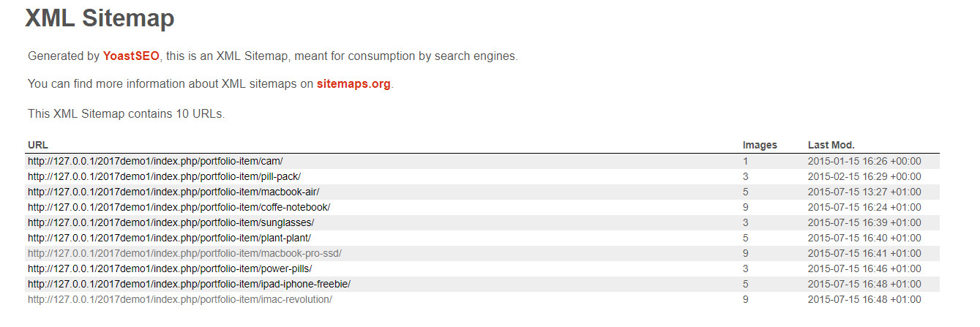Open the pill-pack portfolio URL

[x=164, y=176]
